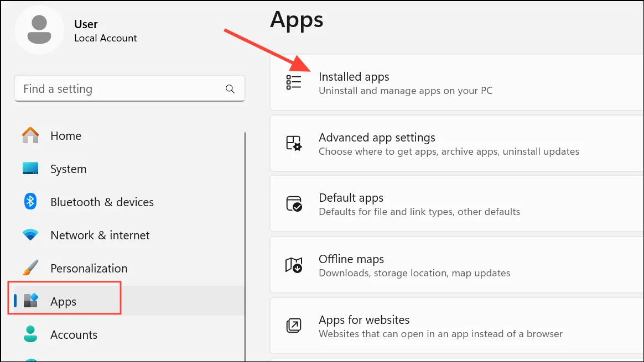Click the Apps for websites icon
Screen dimensions: 644x362
(x=294, y=326)
